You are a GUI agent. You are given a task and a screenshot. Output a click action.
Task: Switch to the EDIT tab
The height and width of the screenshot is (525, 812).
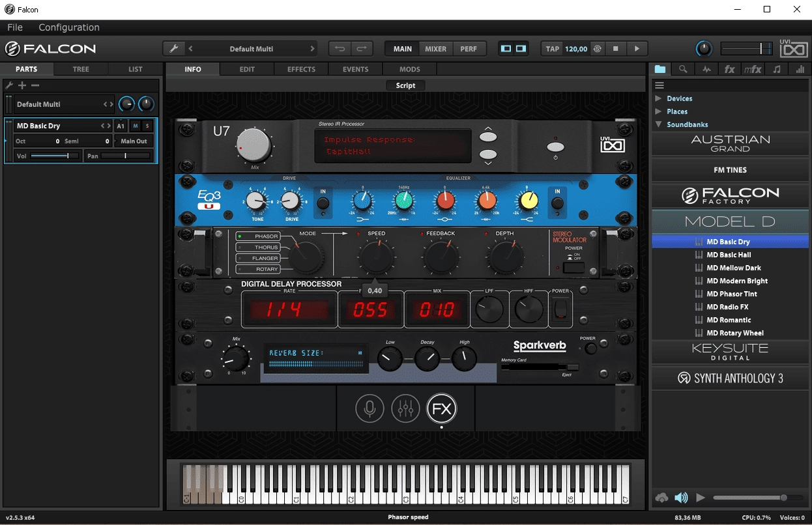(247, 69)
